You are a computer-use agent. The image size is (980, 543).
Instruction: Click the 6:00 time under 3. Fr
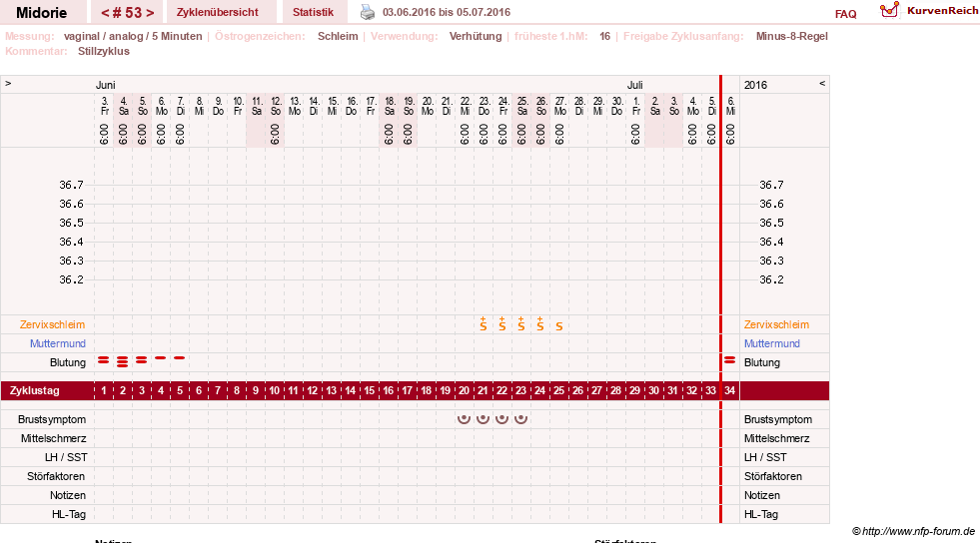[x=104, y=134]
